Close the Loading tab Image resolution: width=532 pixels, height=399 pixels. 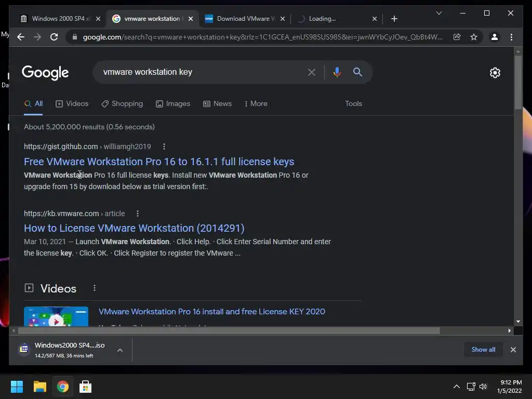click(375, 19)
